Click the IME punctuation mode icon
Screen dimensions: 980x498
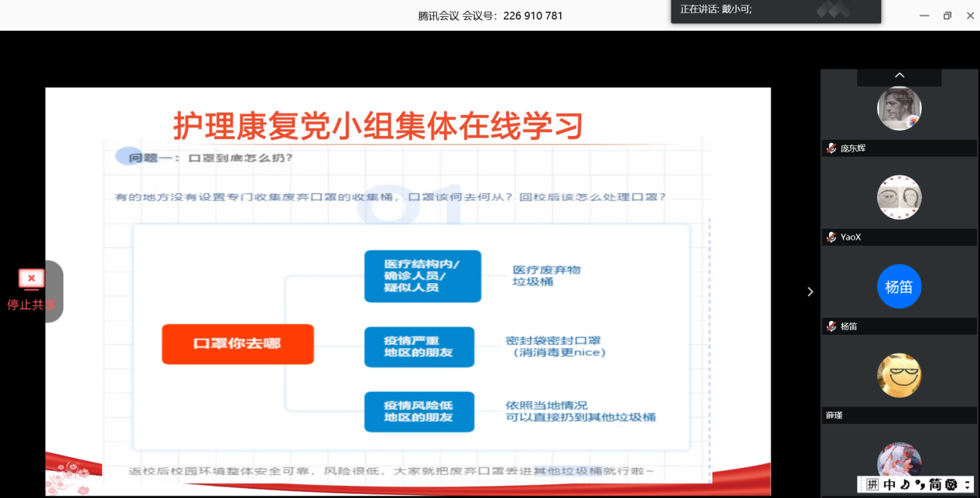coord(920,485)
